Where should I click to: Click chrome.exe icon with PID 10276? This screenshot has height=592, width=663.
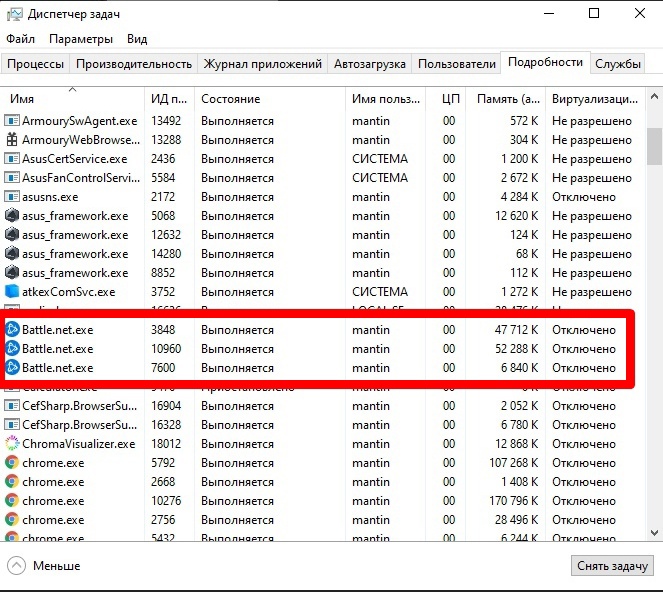(12, 501)
